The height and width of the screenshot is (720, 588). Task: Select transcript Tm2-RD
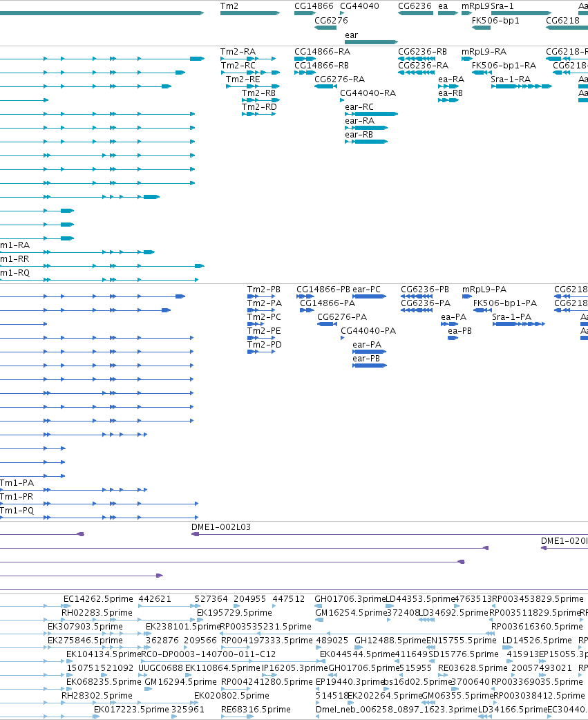(x=259, y=114)
